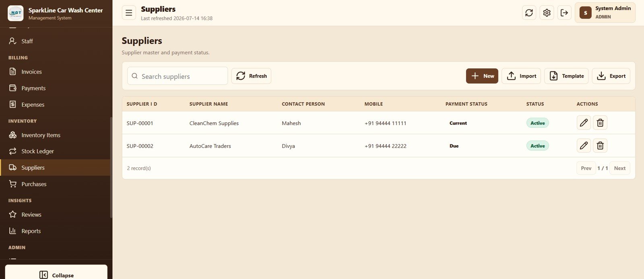Open Reviews in the sidebar
Screen dimensions: 644x279
pyautogui.click(x=56, y=215)
